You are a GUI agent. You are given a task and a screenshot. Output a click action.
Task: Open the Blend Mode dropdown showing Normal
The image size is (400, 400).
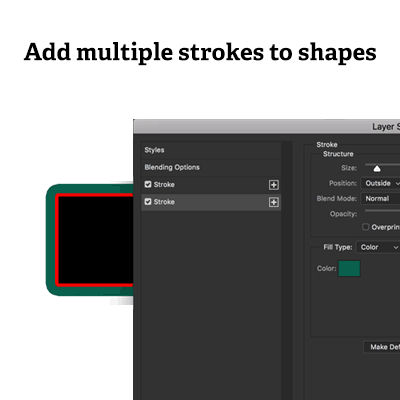coord(380,199)
